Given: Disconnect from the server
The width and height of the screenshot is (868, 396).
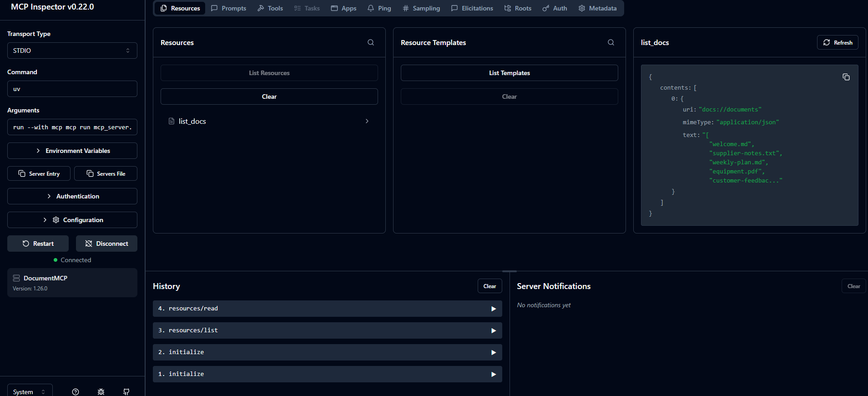Looking at the screenshot, I should pos(106,244).
